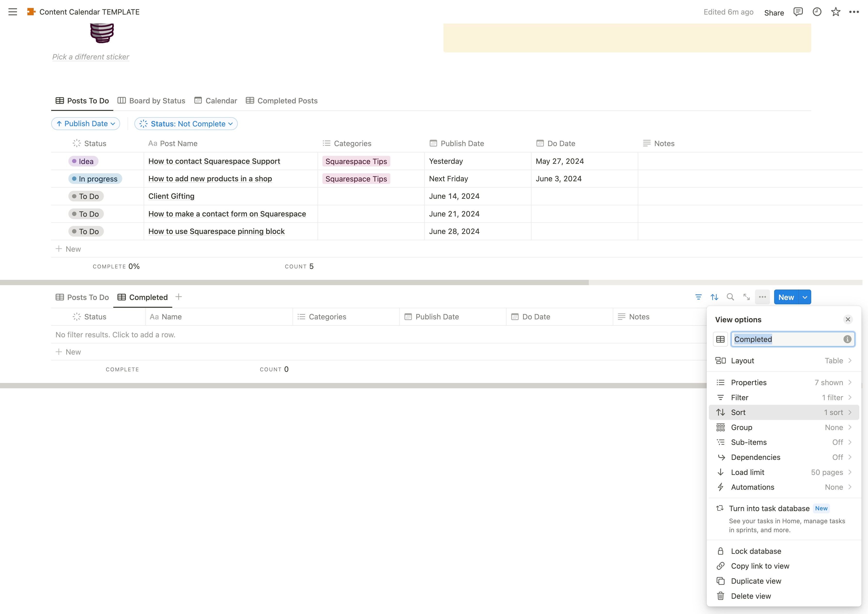The image size is (868, 614).
Task: Star this page as favorite
Action: (835, 12)
